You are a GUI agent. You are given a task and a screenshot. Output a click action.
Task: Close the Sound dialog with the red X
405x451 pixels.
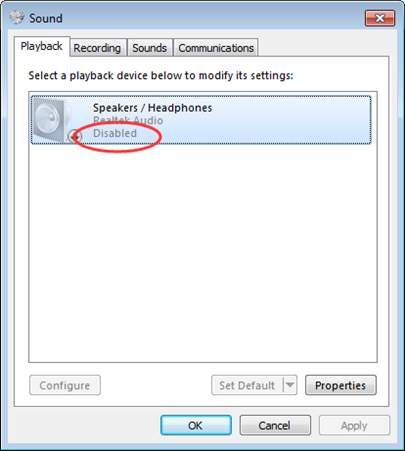(380, 18)
